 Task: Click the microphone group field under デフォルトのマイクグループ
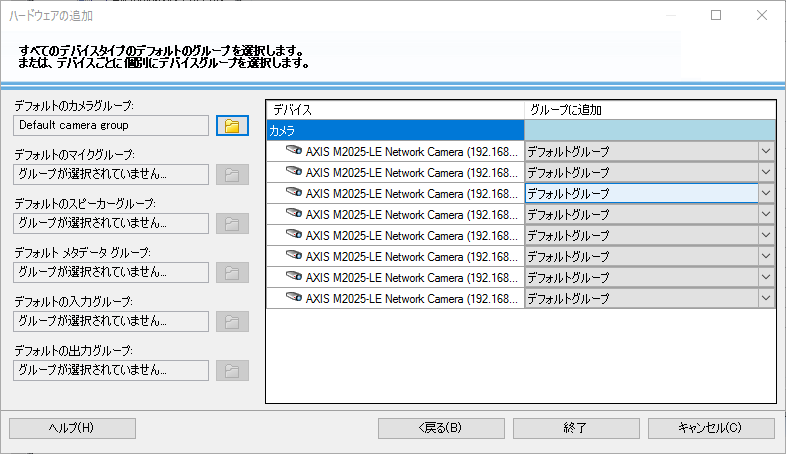[x=111, y=174]
